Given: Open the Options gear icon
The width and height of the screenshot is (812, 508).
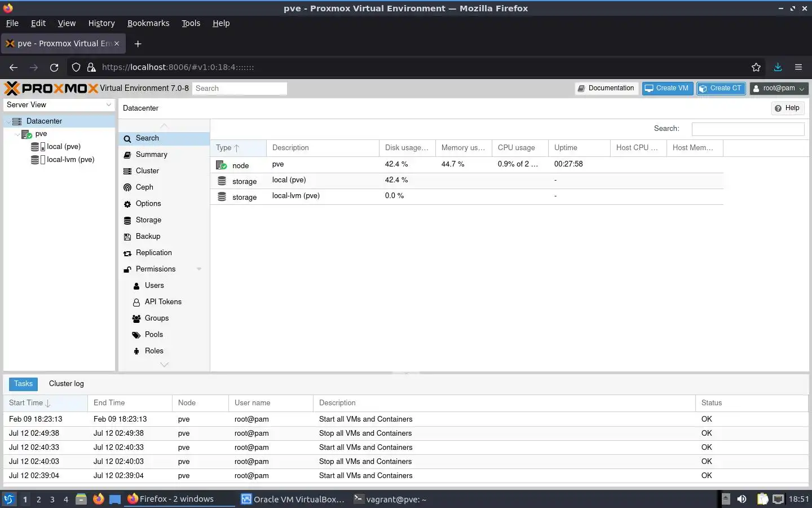Looking at the screenshot, I should tap(127, 204).
